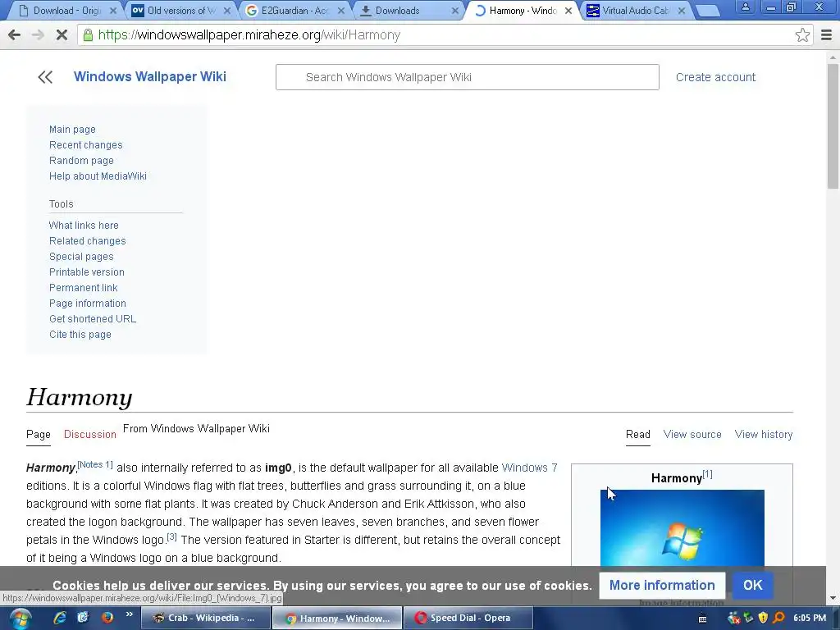
Task: Close the 'Download - Origi' tab
Action: (113, 11)
